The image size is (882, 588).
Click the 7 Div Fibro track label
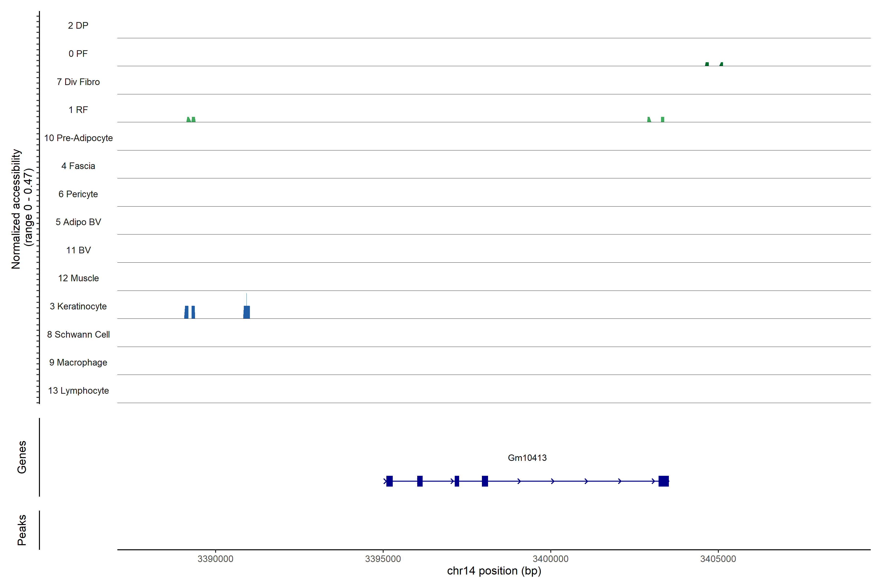click(78, 82)
